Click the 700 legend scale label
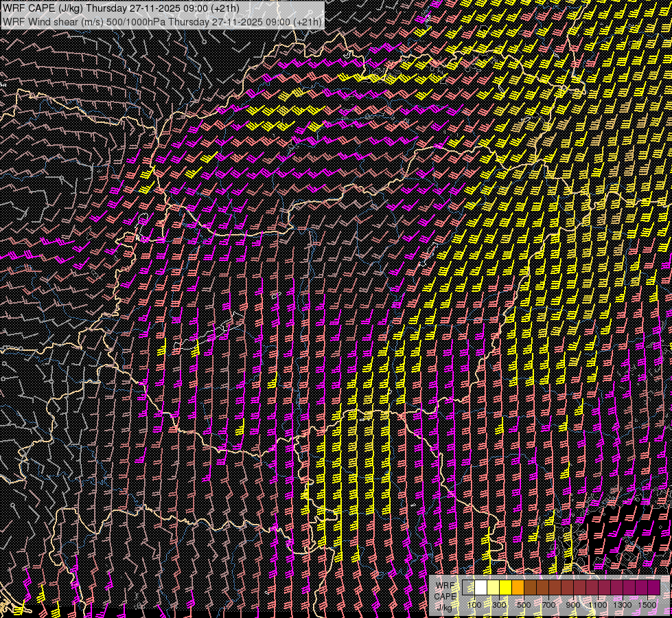 [548, 605]
